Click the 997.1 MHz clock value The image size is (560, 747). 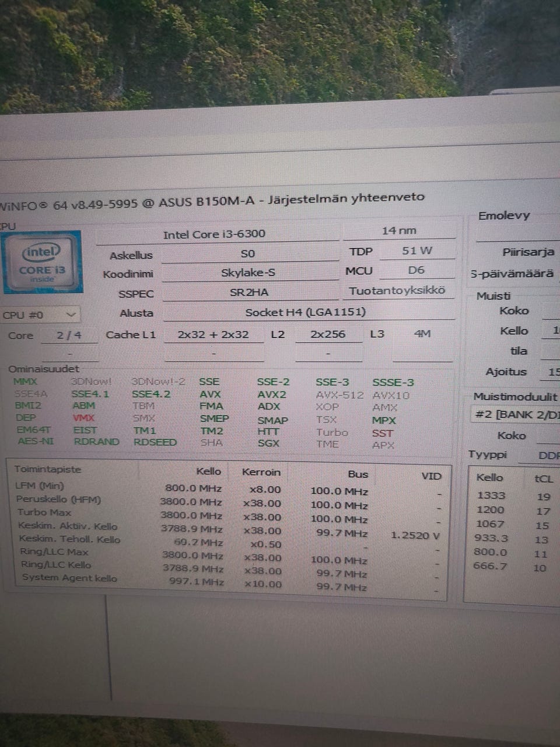[197, 581]
